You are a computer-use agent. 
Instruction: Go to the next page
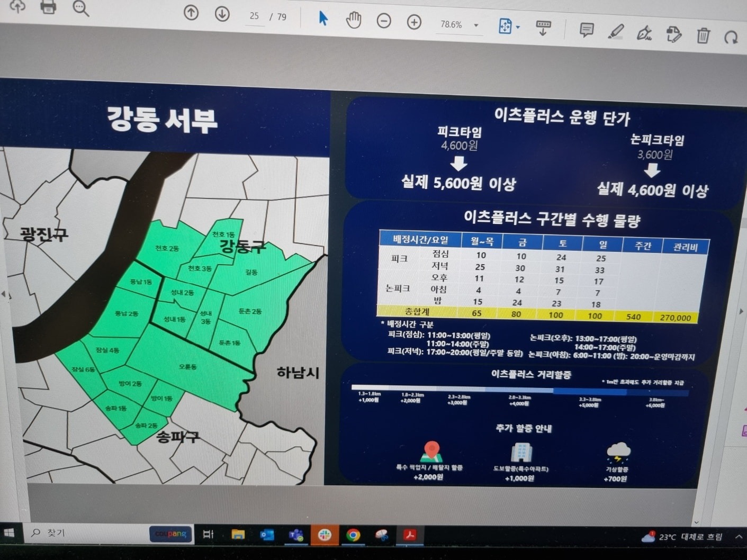[x=222, y=15]
